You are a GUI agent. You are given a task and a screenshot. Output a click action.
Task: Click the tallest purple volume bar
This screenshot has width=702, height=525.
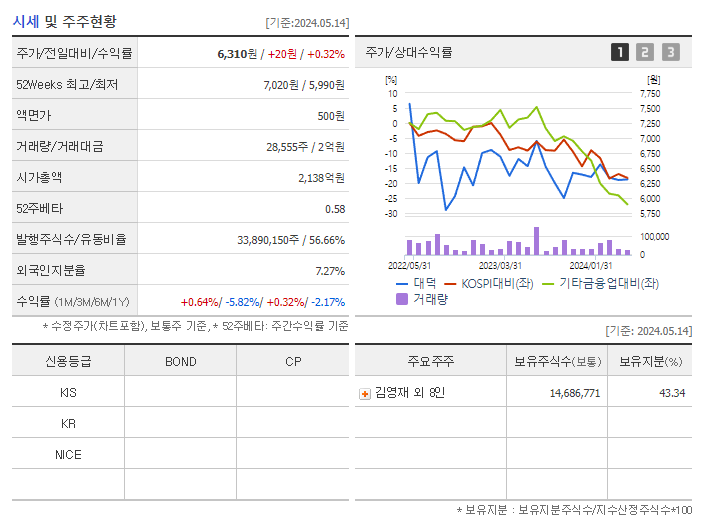tap(536, 241)
